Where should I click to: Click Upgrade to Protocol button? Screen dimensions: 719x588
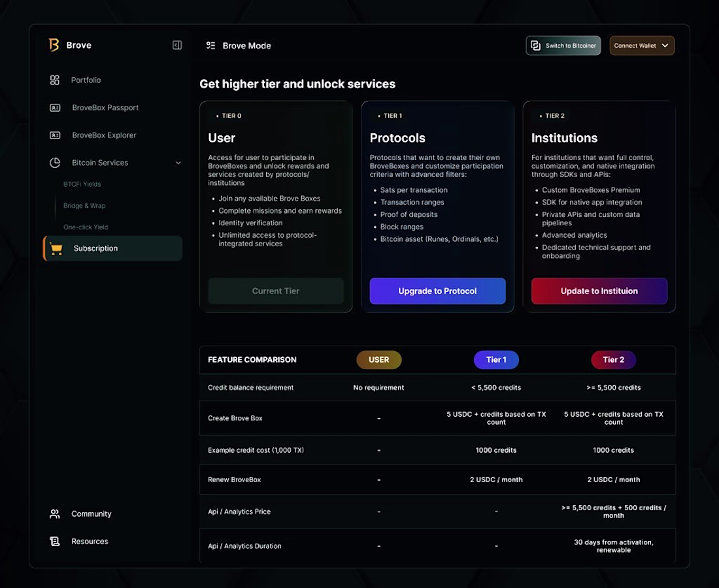coord(437,291)
